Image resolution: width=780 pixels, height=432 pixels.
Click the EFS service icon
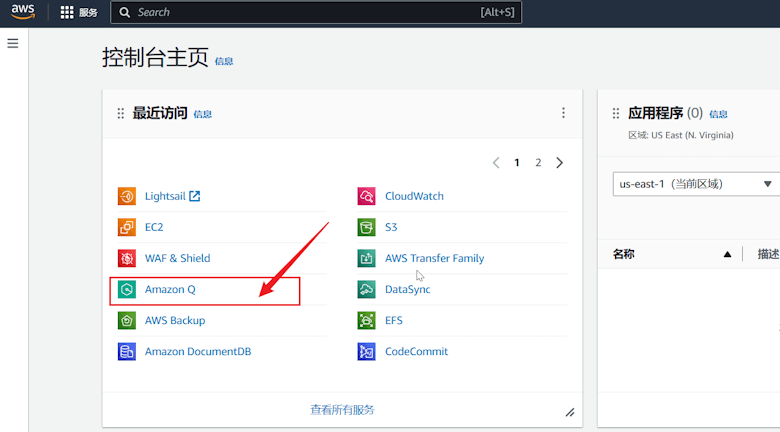point(367,321)
